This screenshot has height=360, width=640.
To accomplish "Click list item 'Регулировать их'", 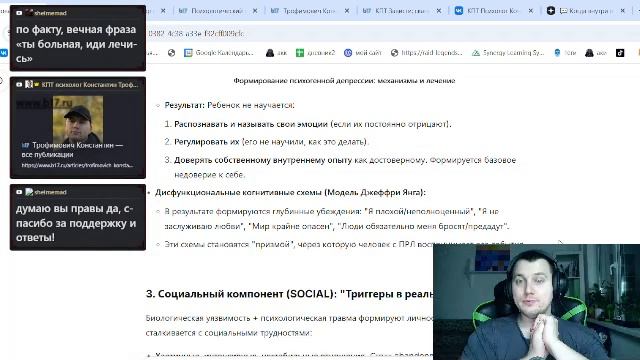I will pyautogui.click(x=271, y=142).
